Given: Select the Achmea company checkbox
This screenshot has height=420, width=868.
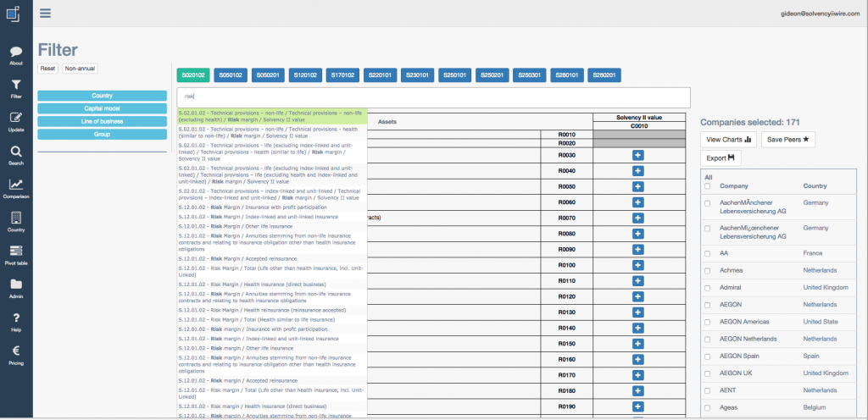Looking at the screenshot, I should (708, 270).
